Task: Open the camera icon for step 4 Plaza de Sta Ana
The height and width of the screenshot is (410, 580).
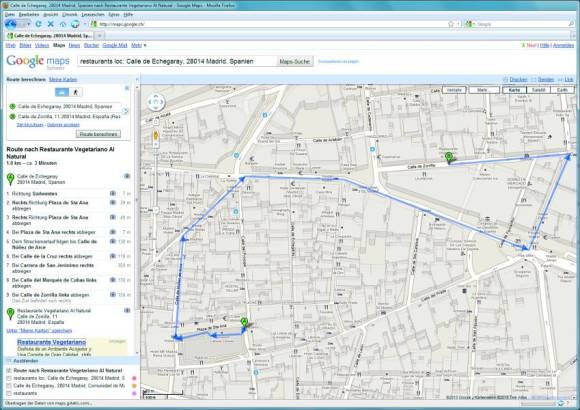Action: [x=113, y=232]
